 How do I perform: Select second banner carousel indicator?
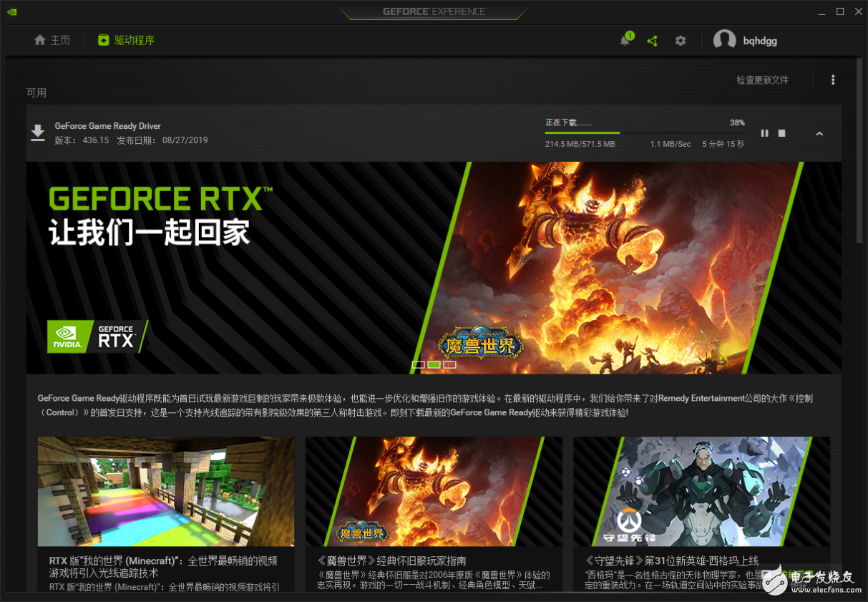(x=434, y=365)
